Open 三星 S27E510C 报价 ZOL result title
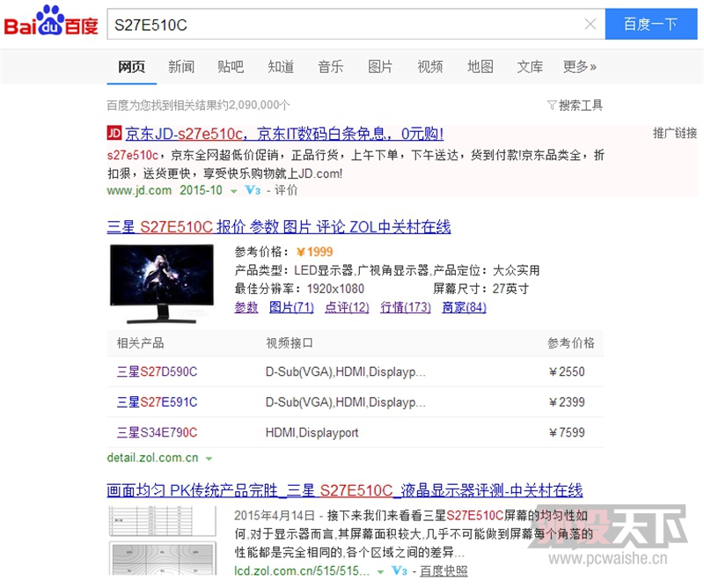Image resolution: width=704 pixels, height=588 pixels. (279, 227)
